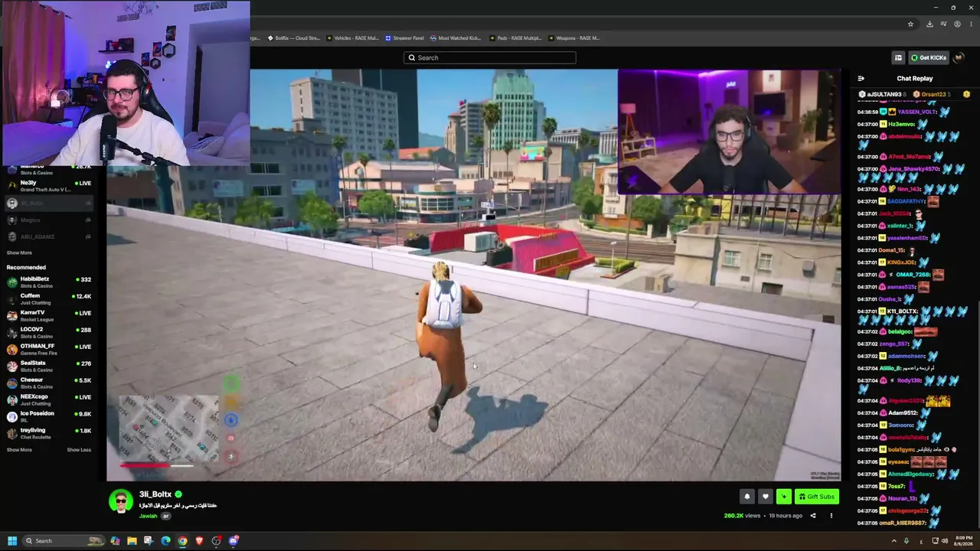The image size is (980, 551).
Task: Open the user profile avatar menu
Action: pos(959,57)
